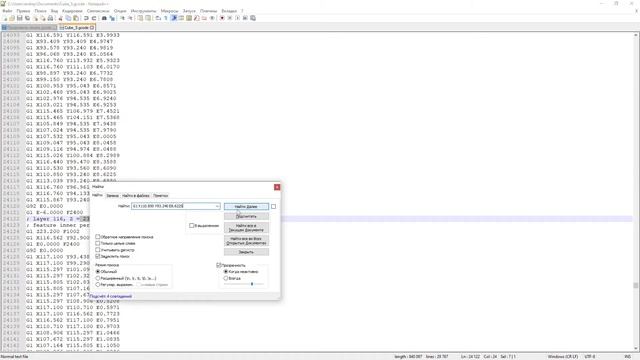Image resolution: width=640 pixels, height=360 pixels.
Task: Select 'Обычный' search mode radio
Action: [98, 271]
